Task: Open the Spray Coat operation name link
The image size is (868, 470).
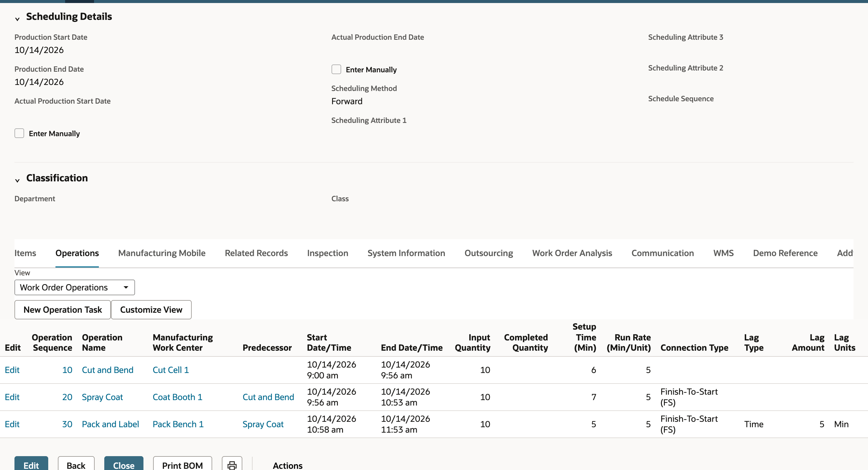Action: 102,397
